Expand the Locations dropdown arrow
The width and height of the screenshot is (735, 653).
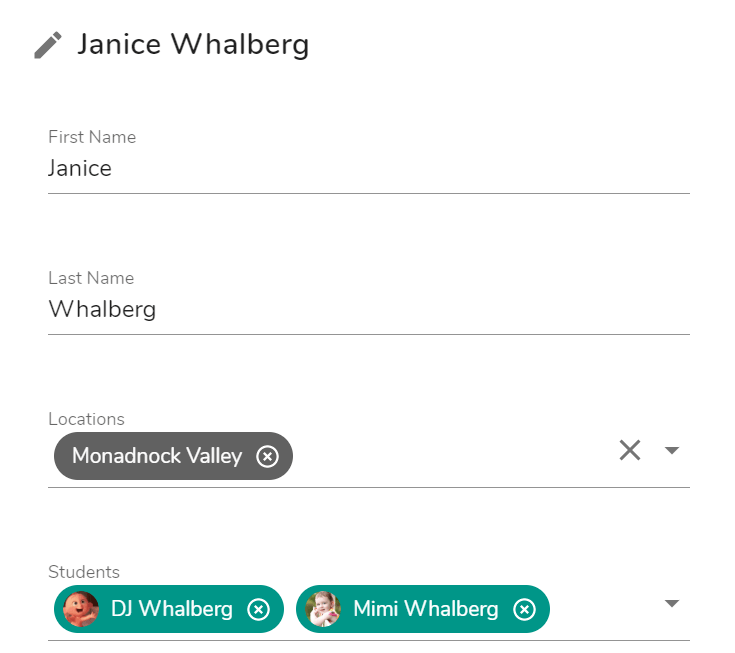click(x=672, y=450)
